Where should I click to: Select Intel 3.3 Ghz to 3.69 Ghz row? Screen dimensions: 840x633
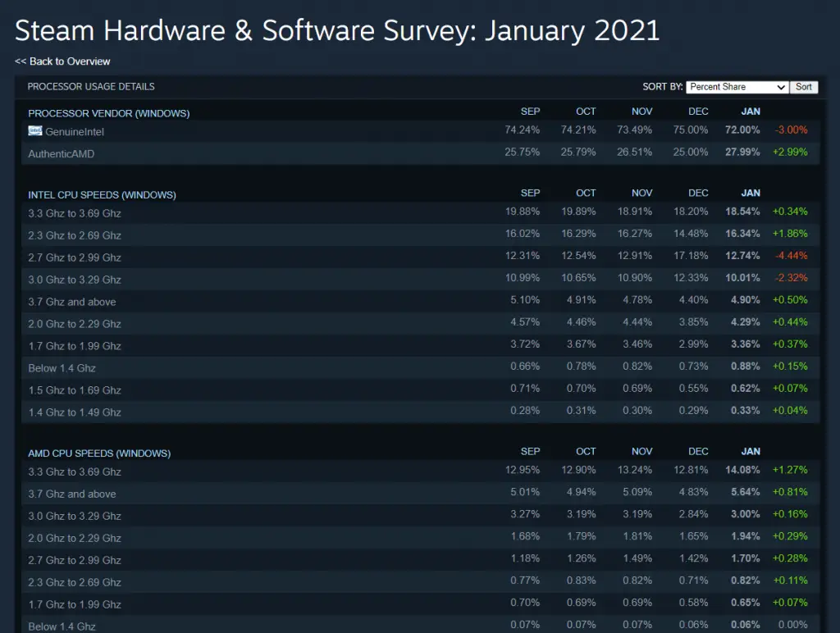coord(421,212)
